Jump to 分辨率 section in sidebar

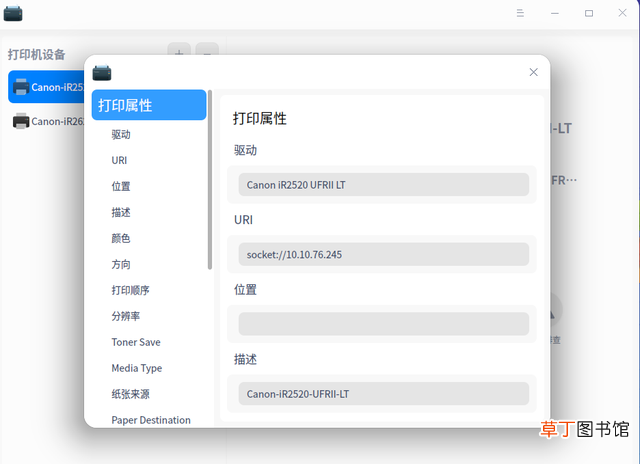126,316
